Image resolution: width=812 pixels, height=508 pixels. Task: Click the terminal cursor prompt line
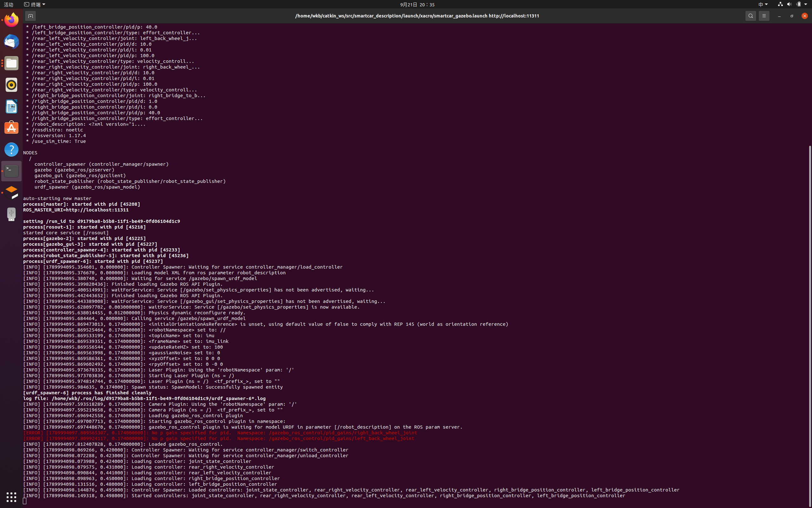pos(24,502)
